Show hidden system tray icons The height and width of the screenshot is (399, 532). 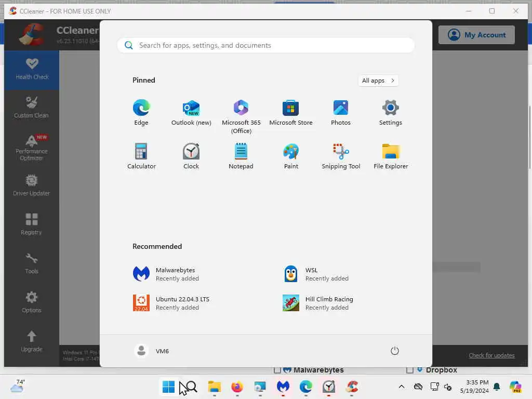coord(402,387)
